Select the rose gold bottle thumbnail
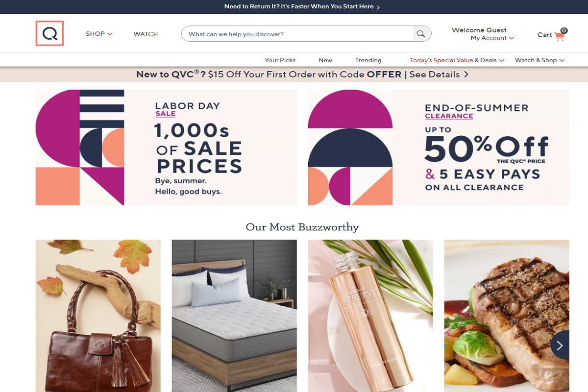This screenshot has height=392, width=588. 370,316
